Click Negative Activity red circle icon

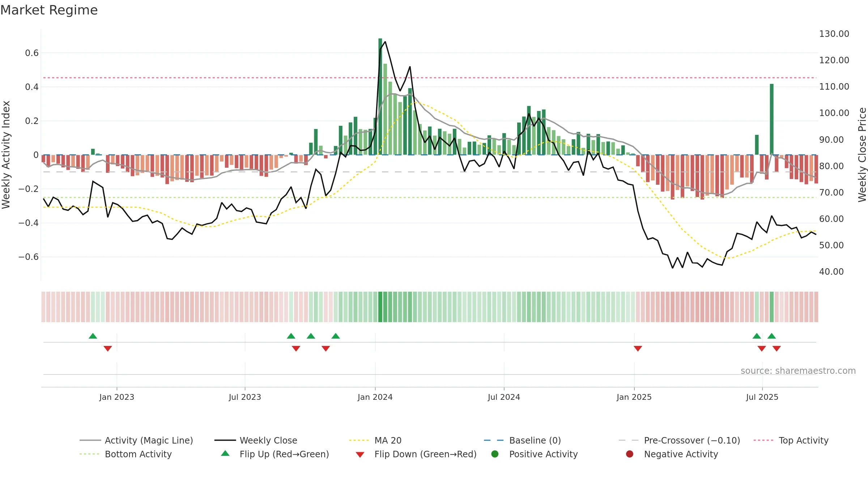[x=630, y=454]
